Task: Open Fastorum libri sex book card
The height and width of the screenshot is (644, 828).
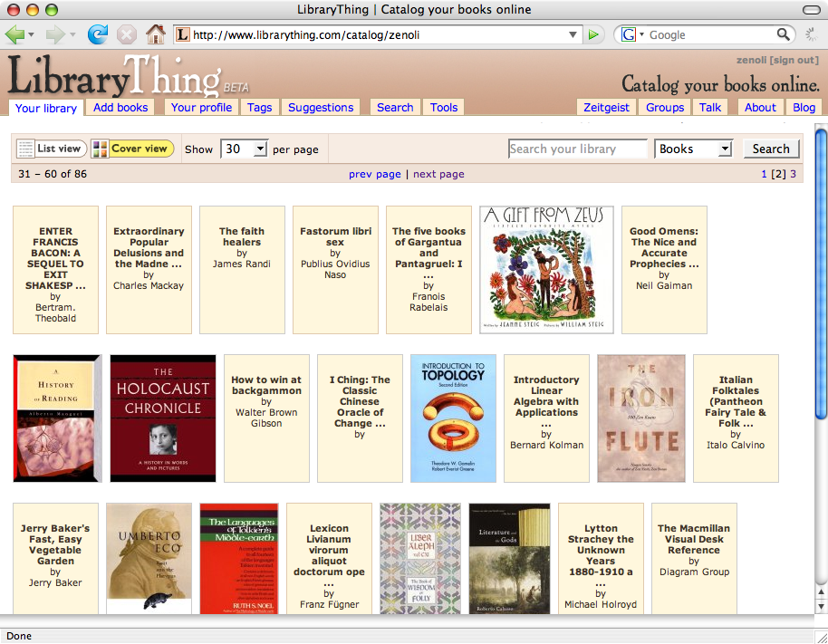Action: click(335, 270)
